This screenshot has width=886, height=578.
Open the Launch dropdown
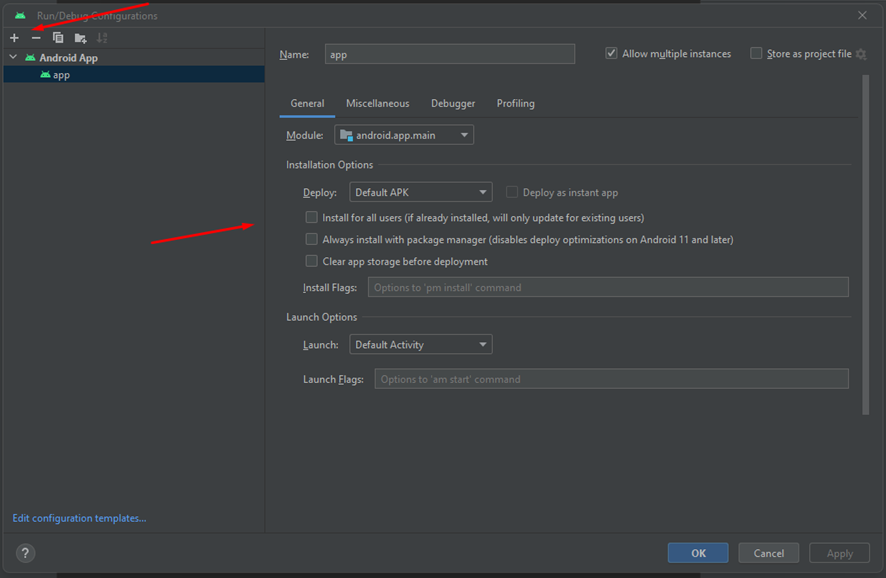[x=421, y=344]
